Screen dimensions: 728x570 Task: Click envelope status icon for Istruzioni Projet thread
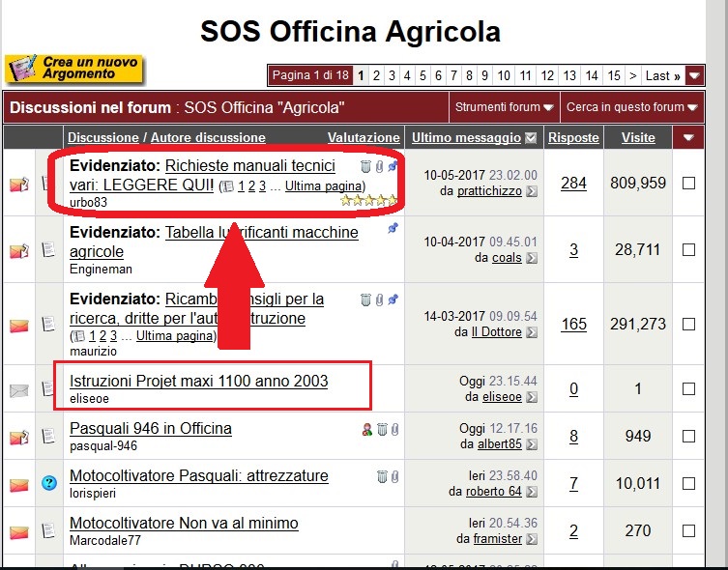click(19, 389)
